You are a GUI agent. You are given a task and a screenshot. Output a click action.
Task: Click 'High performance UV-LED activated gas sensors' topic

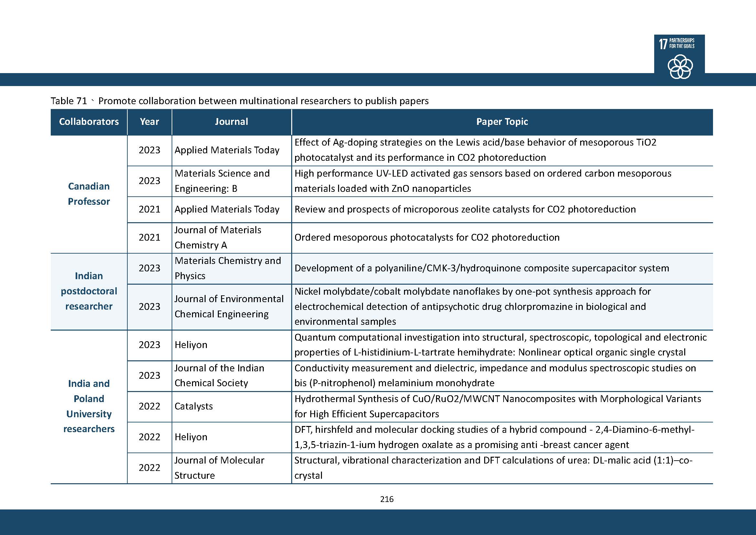coord(502,181)
